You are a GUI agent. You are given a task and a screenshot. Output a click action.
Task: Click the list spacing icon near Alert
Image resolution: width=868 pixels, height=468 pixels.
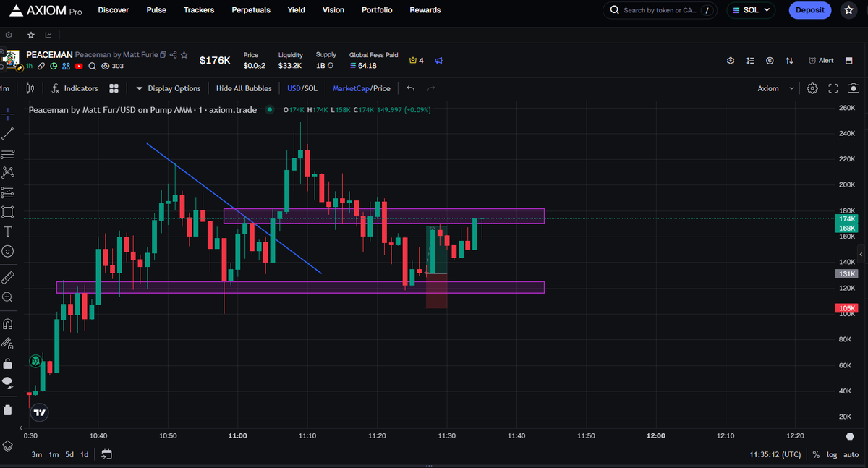[x=750, y=61]
